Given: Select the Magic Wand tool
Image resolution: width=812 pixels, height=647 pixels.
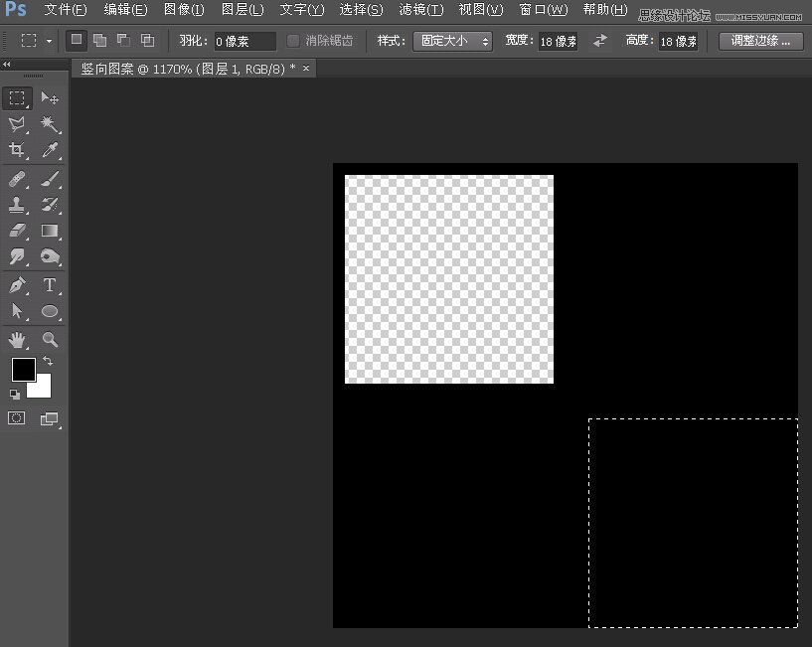Looking at the screenshot, I should coord(50,124).
